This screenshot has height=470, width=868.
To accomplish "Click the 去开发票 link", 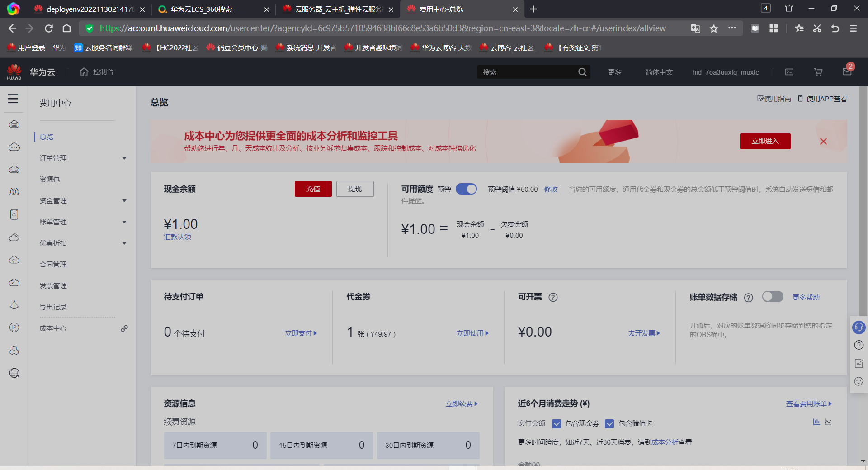I will tap(644, 333).
